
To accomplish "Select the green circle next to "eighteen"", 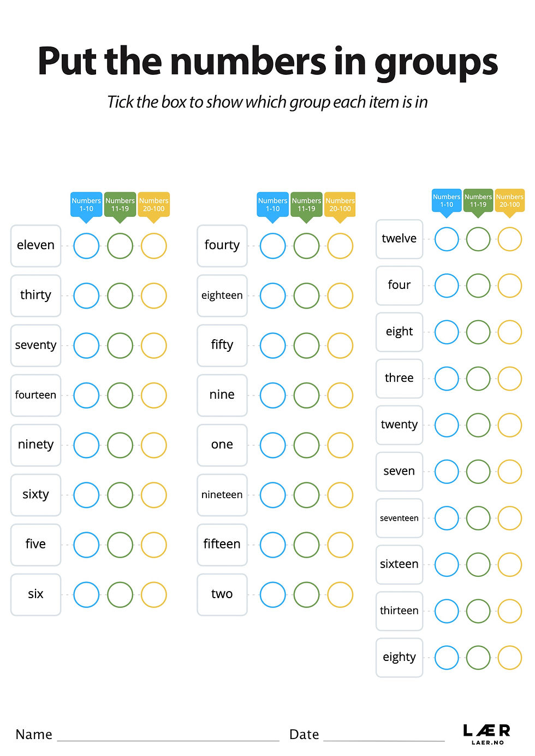I will 306,296.
